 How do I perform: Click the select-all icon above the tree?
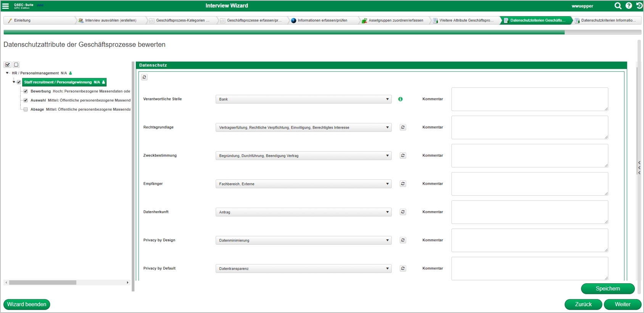point(8,65)
